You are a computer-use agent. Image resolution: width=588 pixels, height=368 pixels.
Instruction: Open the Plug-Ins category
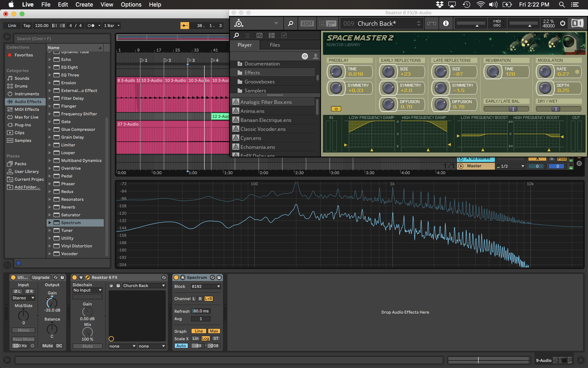click(23, 125)
